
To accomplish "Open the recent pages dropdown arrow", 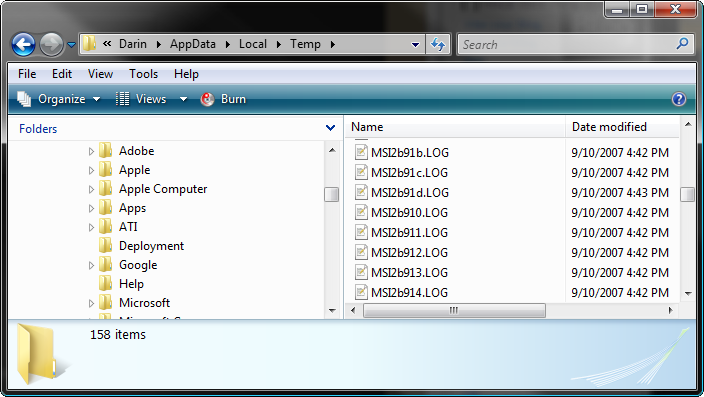I will point(71,44).
